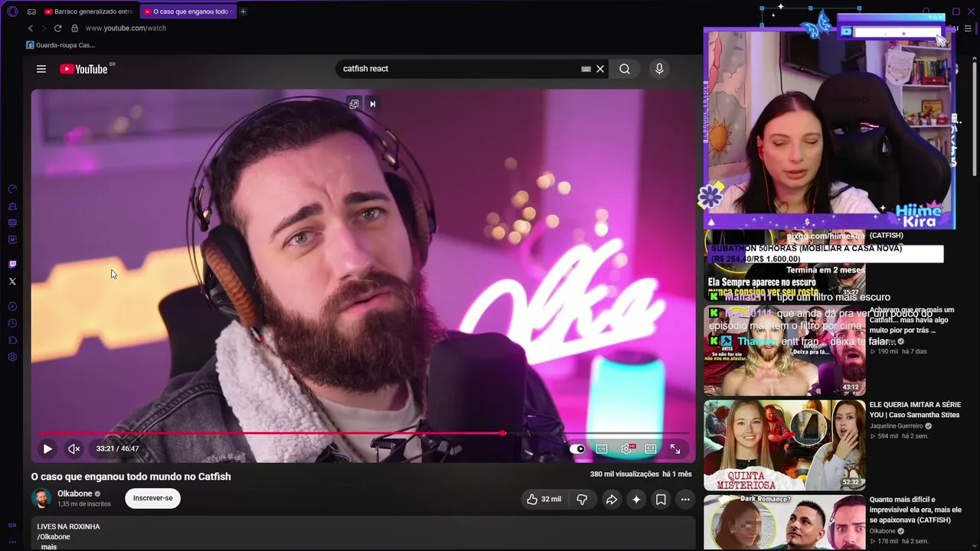Screen dimensions: 980x551
Task: Open sidebar Extensions cube icon
Action: [12, 341]
